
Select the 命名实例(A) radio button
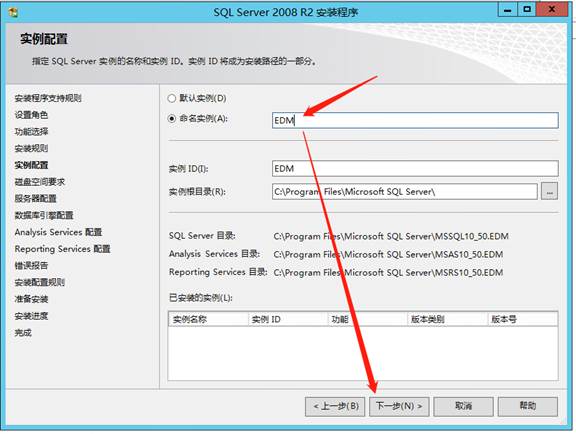click(x=172, y=119)
